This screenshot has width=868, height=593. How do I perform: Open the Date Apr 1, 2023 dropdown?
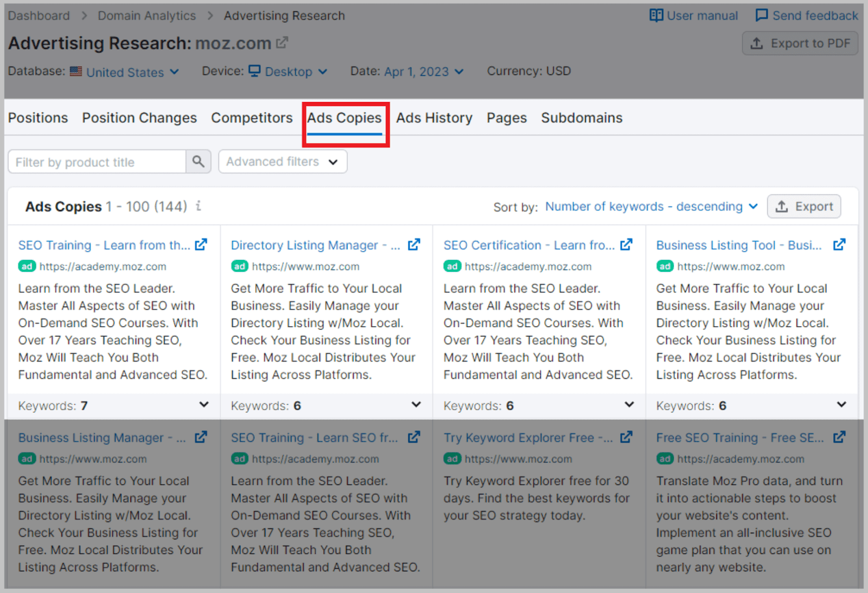tap(424, 72)
